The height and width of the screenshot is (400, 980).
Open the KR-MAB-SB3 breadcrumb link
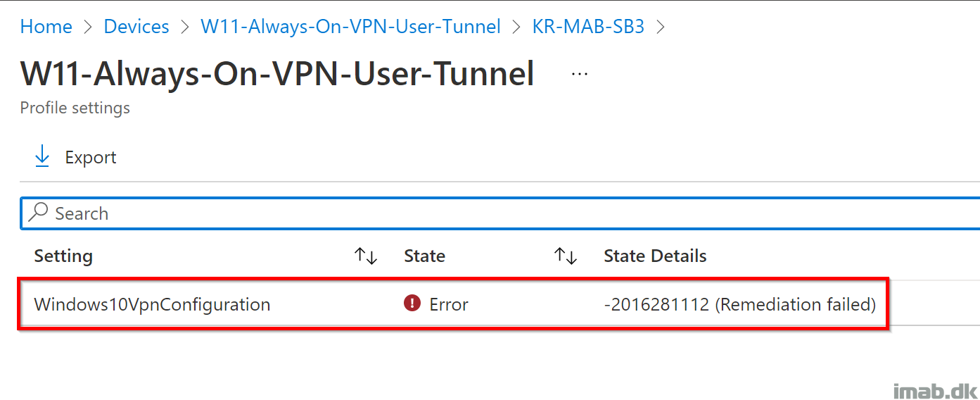coord(588,27)
